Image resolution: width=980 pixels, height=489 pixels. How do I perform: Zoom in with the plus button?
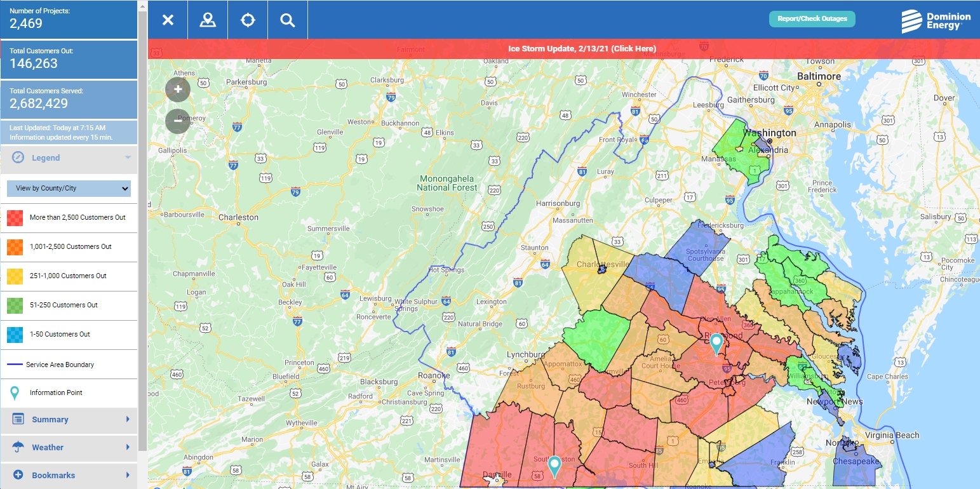pos(178,90)
